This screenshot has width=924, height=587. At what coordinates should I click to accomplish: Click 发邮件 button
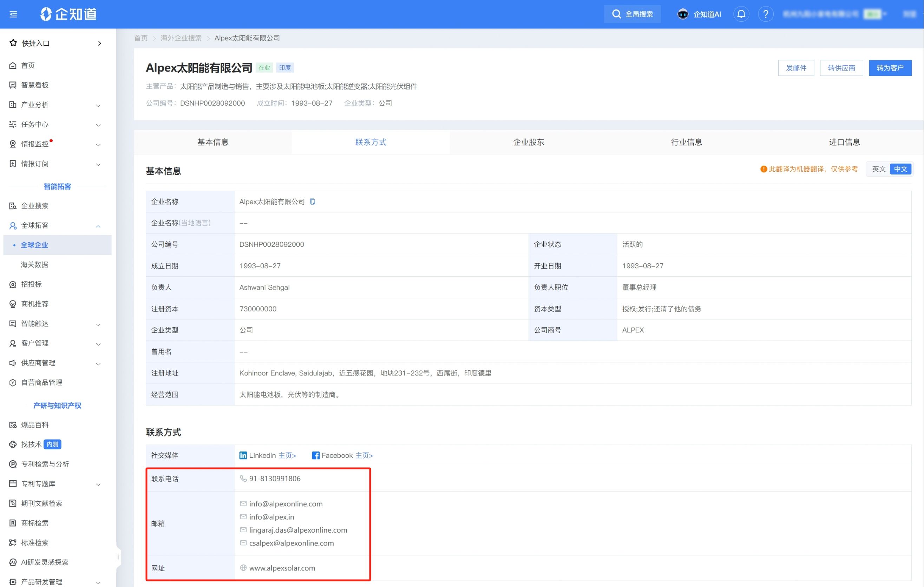(x=796, y=68)
